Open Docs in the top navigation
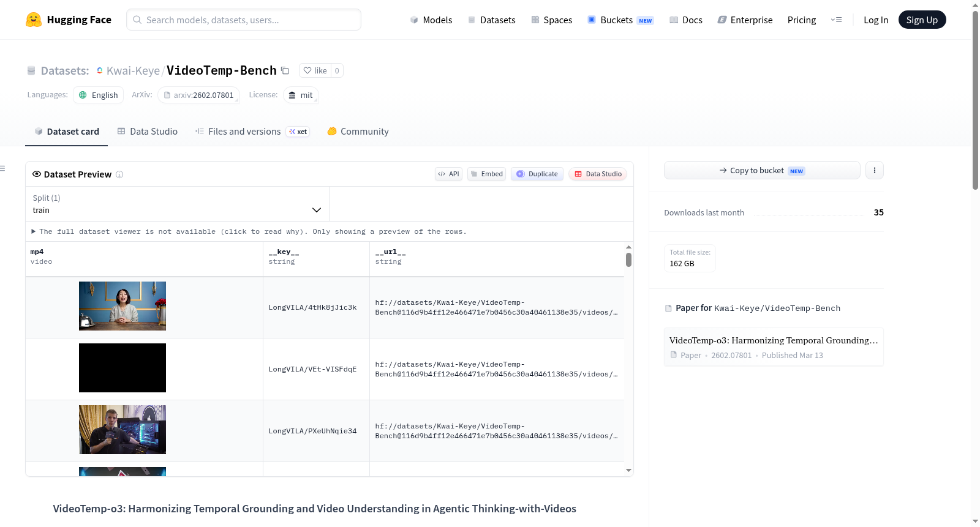Viewport: 980px width, 527px height. (686, 20)
